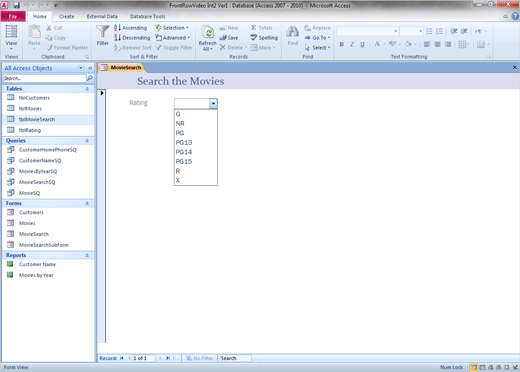Click Toggle Filter
Screen dimensions: 520x372
pyautogui.click(x=174, y=48)
